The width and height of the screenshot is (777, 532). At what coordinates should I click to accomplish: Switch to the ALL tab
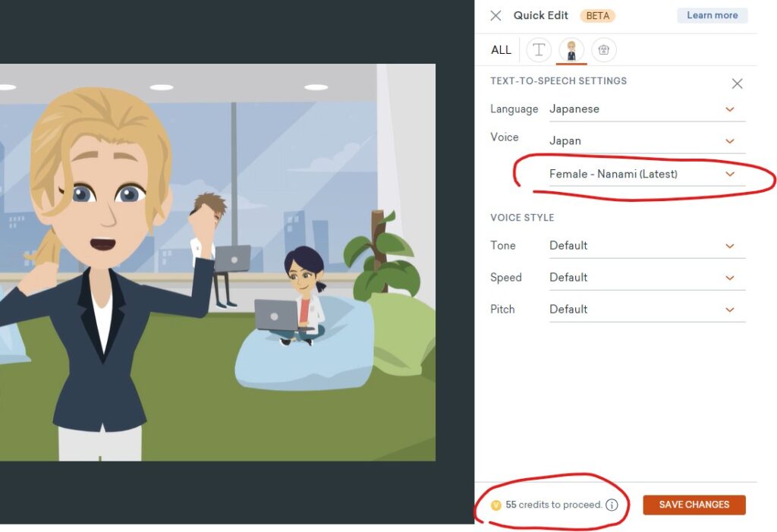501,50
